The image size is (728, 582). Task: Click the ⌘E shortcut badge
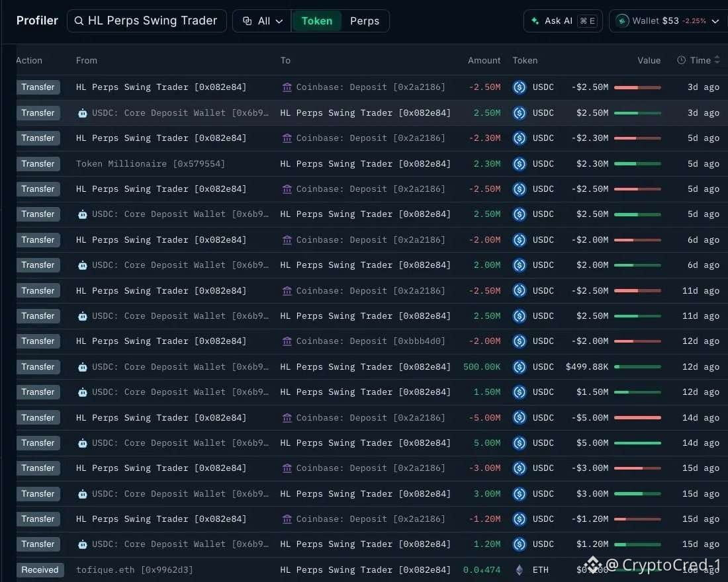(587, 21)
